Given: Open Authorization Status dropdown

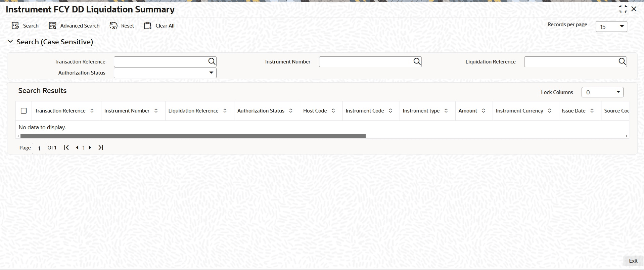Looking at the screenshot, I should click(x=165, y=73).
